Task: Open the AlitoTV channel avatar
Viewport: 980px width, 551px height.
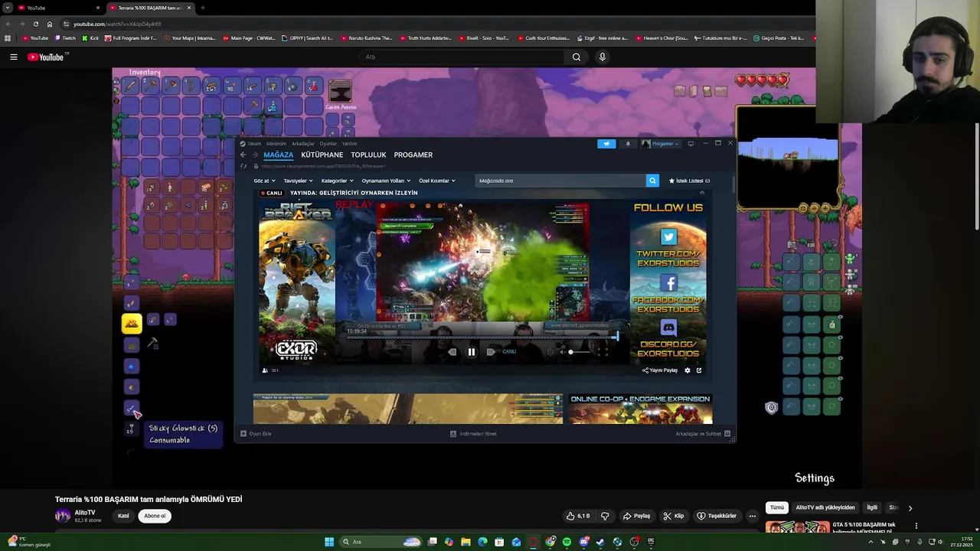Action: [x=62, y=516]
